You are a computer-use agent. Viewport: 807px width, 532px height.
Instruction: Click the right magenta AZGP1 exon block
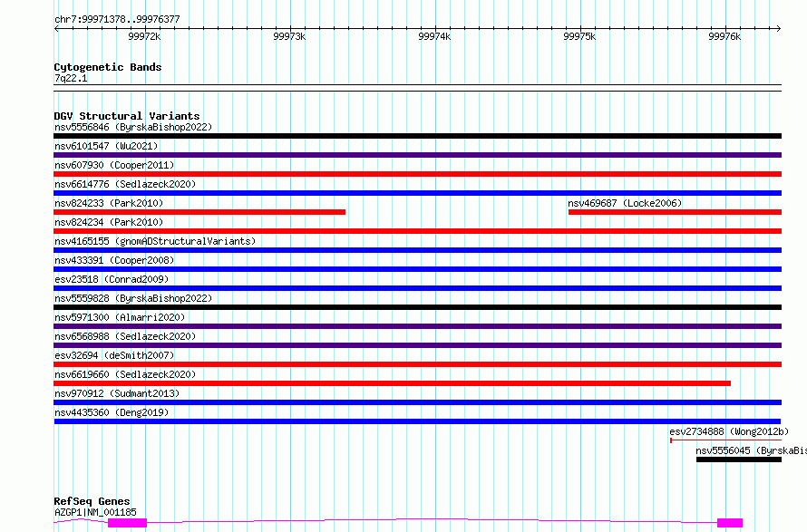click(x=730, y=523)
